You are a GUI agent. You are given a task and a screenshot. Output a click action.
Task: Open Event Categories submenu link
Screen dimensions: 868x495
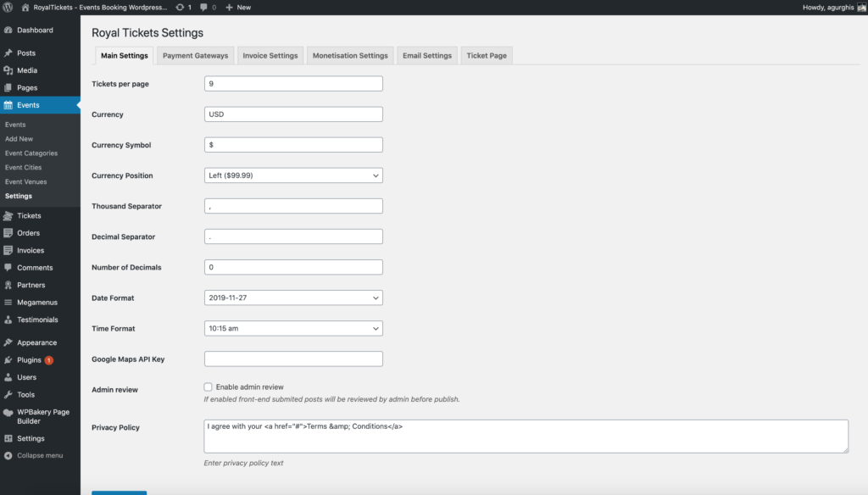click(x=31, y=153)
